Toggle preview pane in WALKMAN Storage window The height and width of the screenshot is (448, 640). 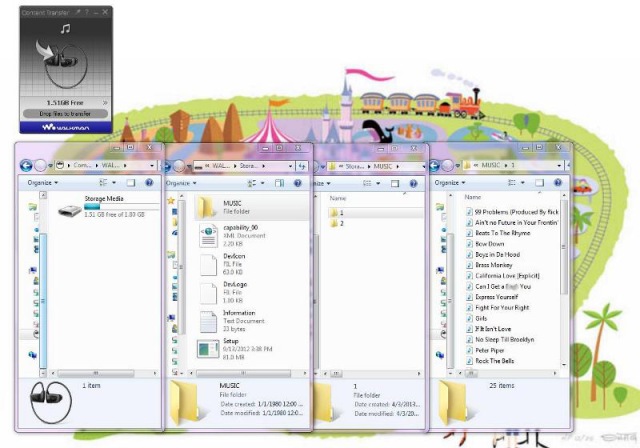click(x=279, y=183)
